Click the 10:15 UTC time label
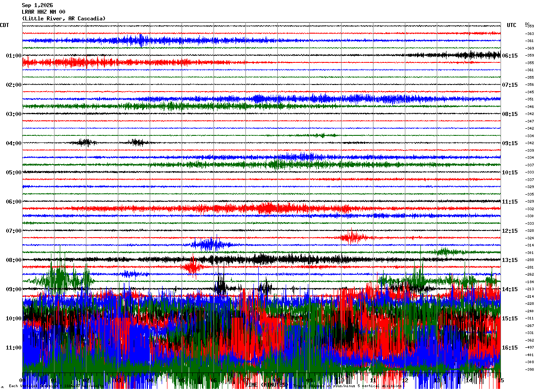Screen dimensions: 536x392 [510, 173]
